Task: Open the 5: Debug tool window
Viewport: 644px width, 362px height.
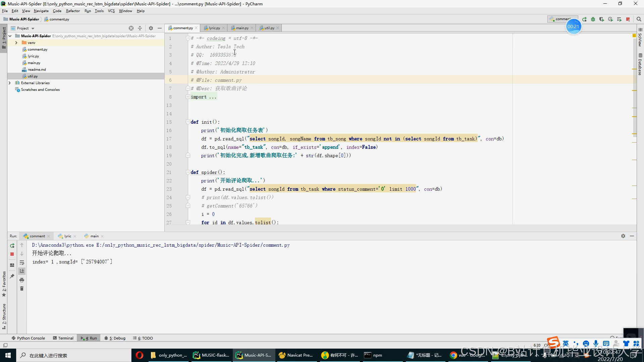Action: point(115,338)
